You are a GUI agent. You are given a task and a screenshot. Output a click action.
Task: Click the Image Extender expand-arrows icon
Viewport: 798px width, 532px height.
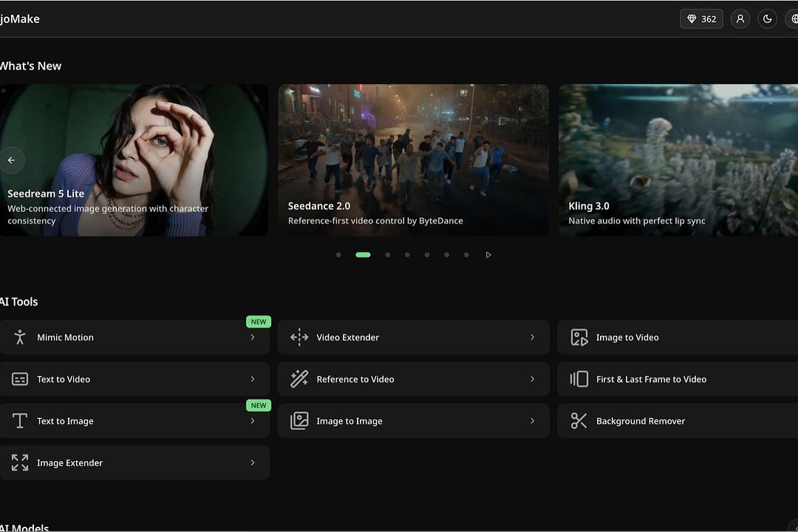(20, 463)
